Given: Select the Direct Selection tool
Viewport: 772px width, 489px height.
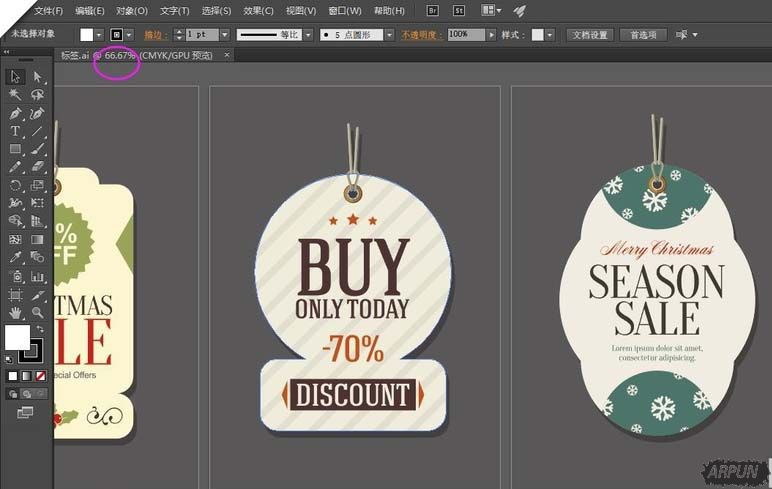Looking at the screenshot, I should 38,77.
